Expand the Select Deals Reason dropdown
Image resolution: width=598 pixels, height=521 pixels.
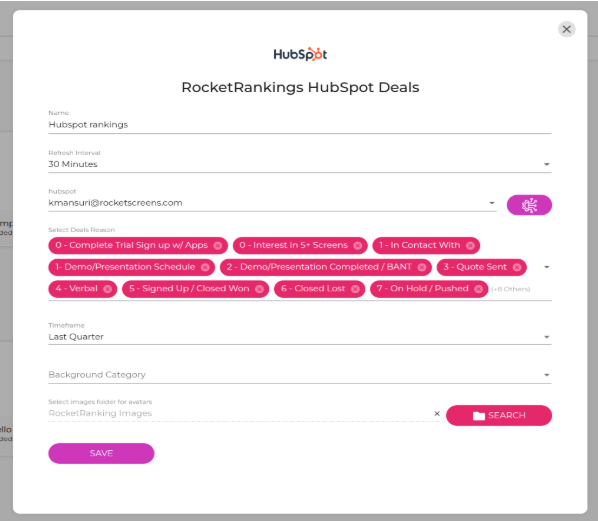pyautogui.click(x=547, y=267)
